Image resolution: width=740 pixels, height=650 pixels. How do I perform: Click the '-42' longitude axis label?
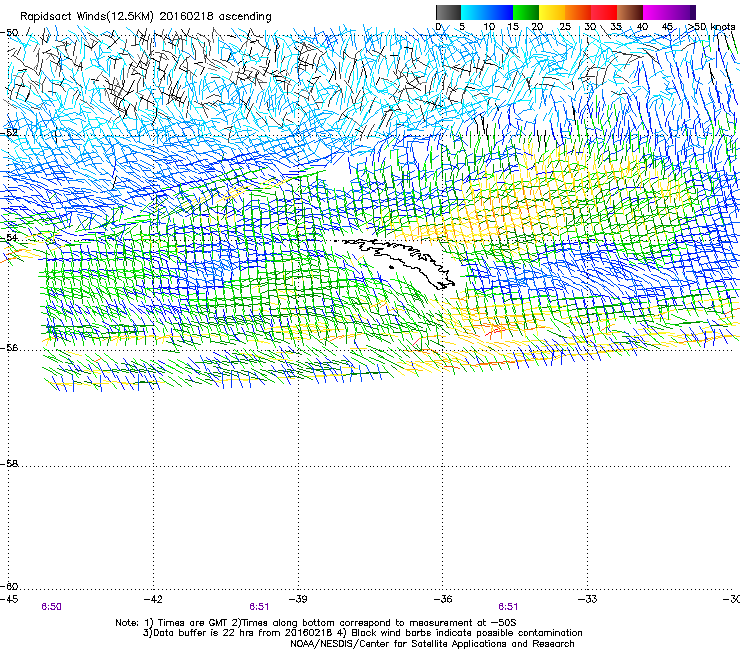153,599
